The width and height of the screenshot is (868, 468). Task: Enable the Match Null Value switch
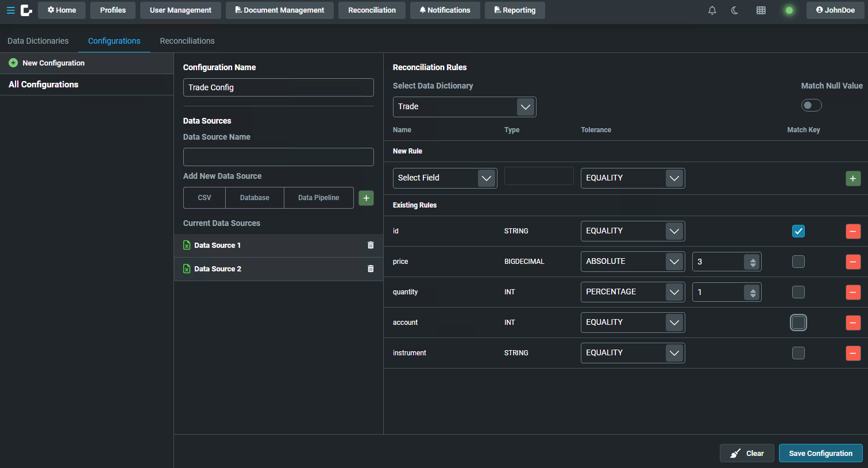(811, 105)
